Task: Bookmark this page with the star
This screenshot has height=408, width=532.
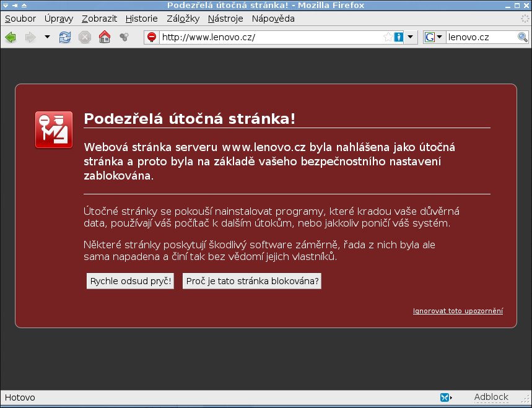Action: [388, 37]
